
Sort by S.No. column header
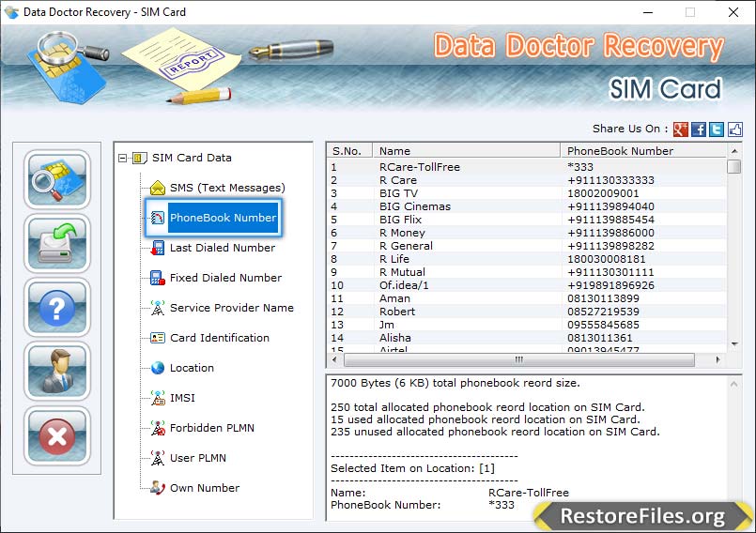pos(350,151)
